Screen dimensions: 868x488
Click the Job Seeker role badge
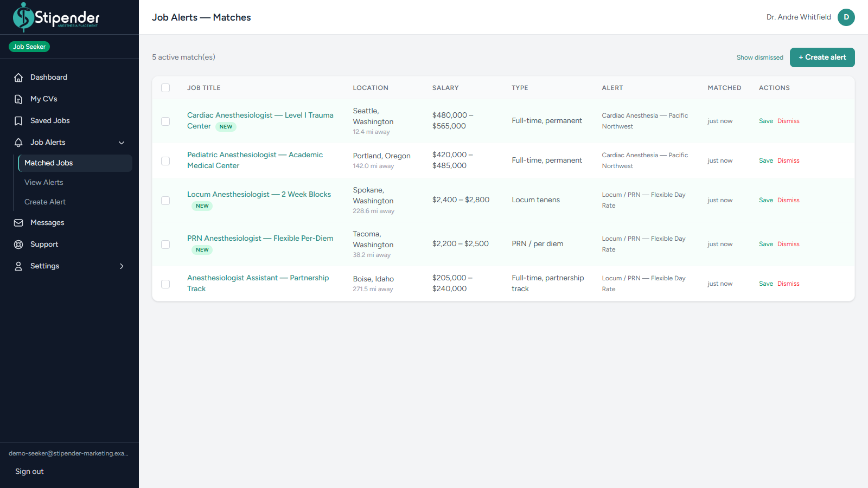tap(29, 47)
